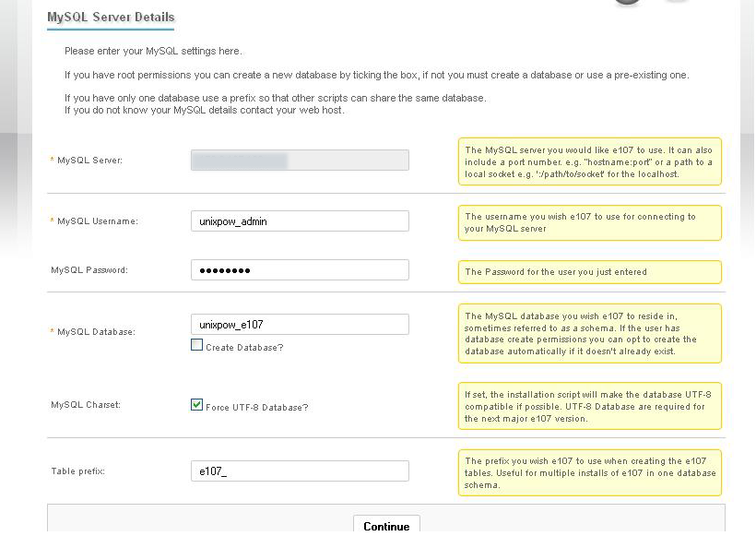The width and height of the screenshot is (756, 536).
Task: Click the hint about the username for connecting
Action: click(x=590, y=222)
